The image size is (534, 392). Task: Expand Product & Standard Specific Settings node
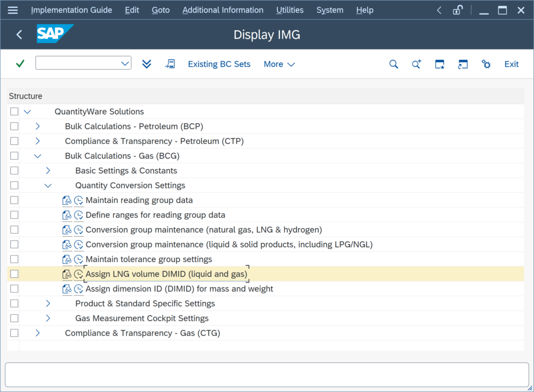[47, 303]
